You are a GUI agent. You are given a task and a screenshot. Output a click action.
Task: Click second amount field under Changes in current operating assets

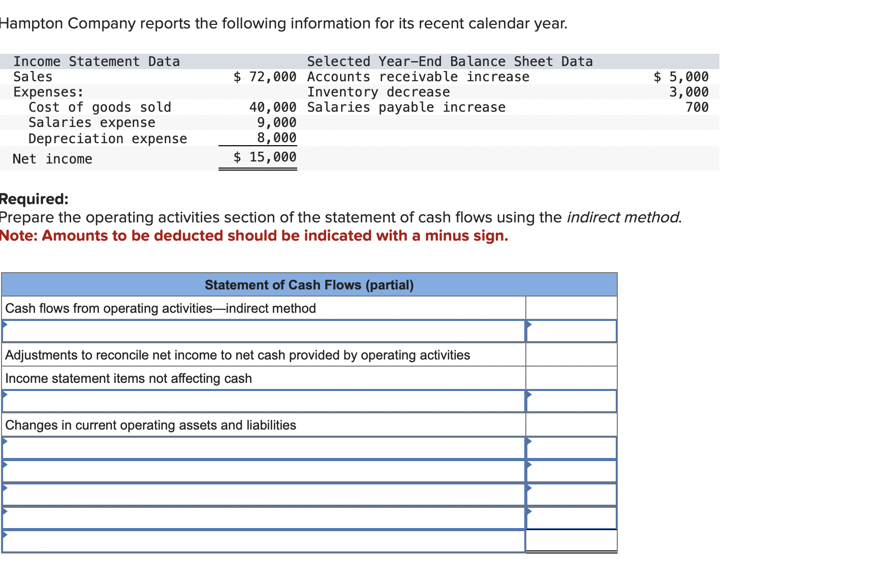click(572, 471)
